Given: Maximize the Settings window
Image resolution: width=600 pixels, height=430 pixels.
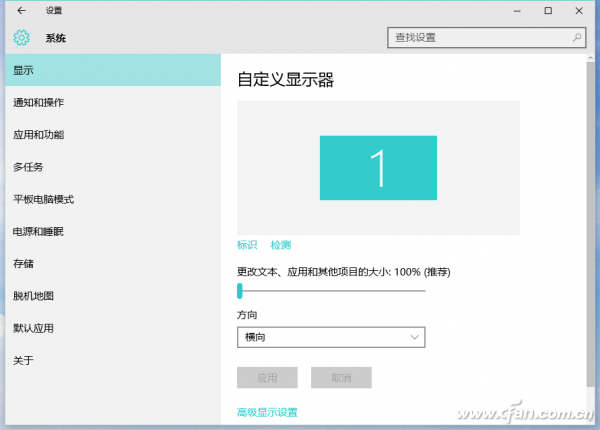Looking at the screenshot, I should click(x=548, y=11).
